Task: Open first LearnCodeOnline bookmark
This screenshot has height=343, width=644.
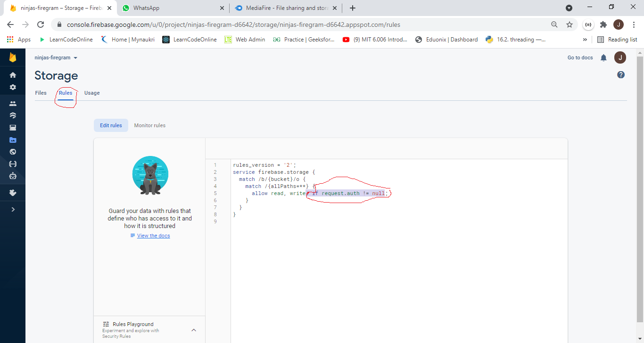Action: pyautogui.click(x=66, y=40)
